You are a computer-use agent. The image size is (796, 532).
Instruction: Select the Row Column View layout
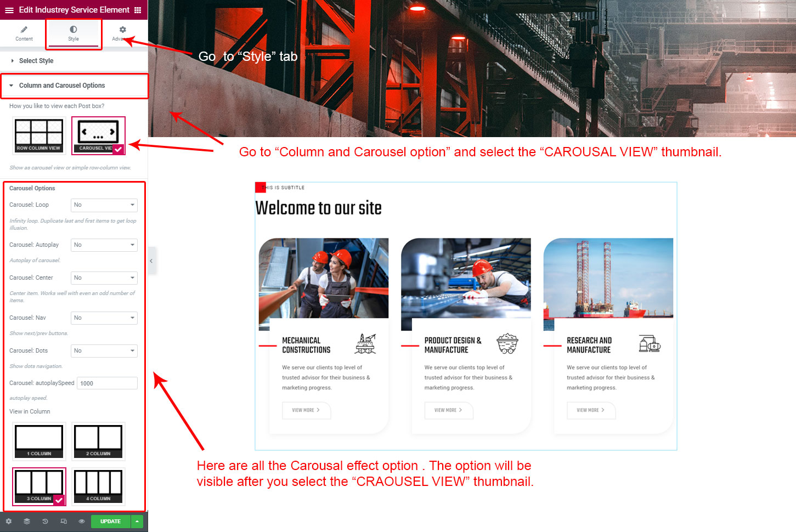(x=39, y=135)
